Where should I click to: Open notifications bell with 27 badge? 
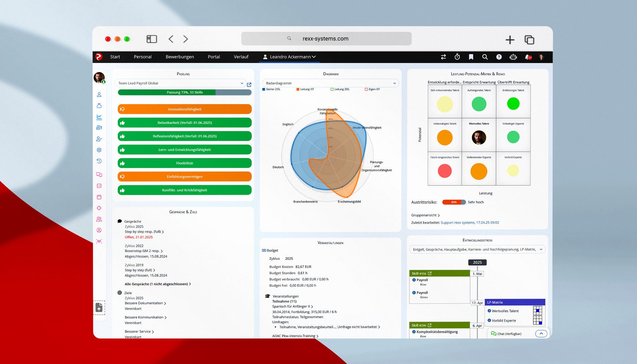[528, 57]
